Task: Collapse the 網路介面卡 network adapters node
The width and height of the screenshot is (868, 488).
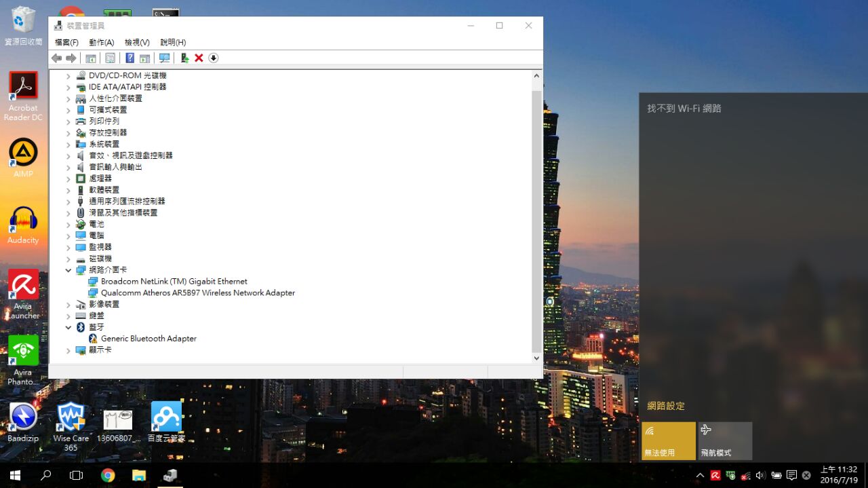Action: [68, 270]
